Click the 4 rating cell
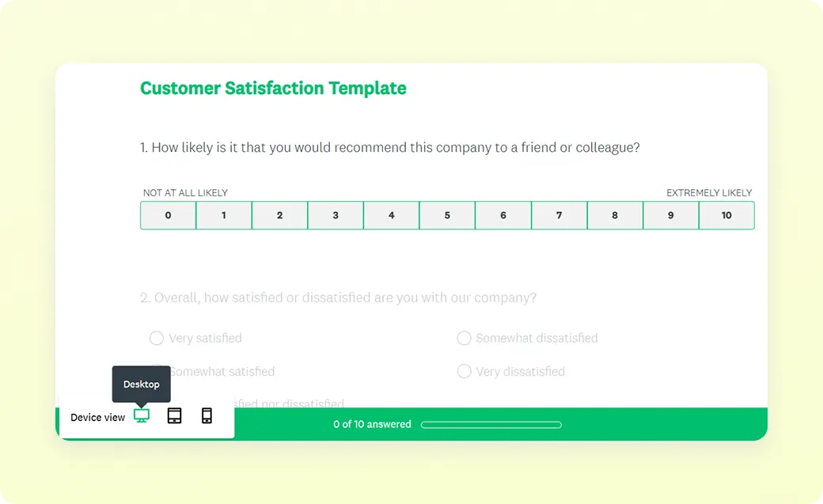 392,215
